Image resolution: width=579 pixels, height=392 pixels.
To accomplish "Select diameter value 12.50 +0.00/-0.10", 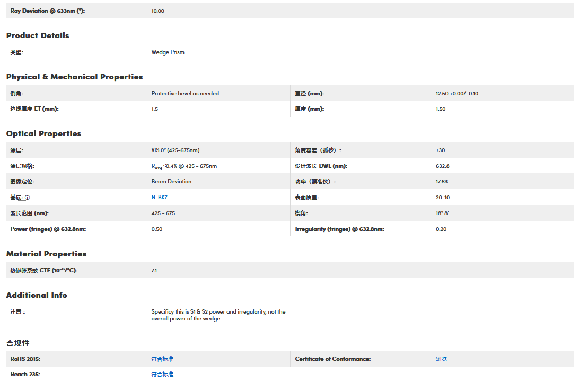I will point(457,94).
